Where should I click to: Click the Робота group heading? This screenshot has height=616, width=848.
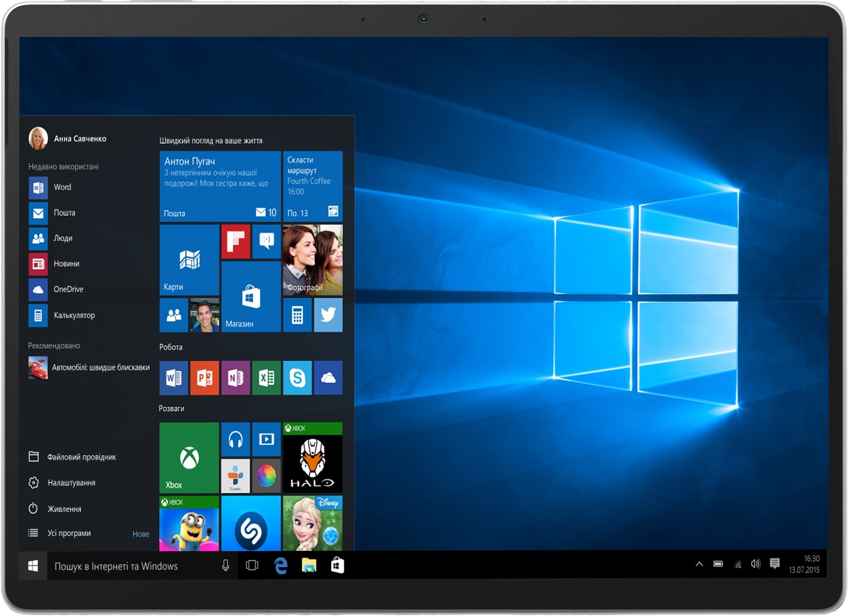click(171, 347)
